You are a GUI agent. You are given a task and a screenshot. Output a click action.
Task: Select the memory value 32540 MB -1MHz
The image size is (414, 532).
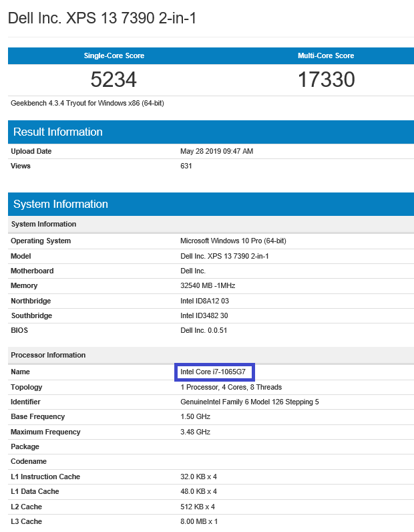pos(208,285)
